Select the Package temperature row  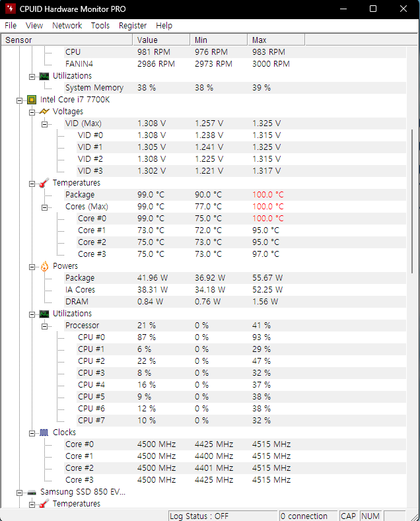[80, 195]
